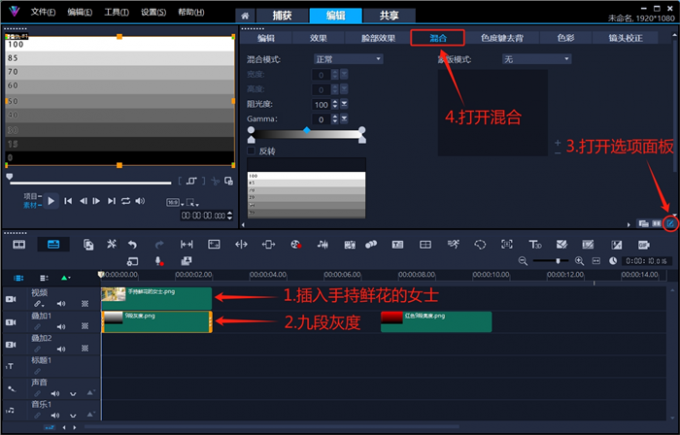Image resolution: width=680 pixels, height=435 pixels.
Task: Enable the 反转 checkbox
Action: click(x=251, y=151)
